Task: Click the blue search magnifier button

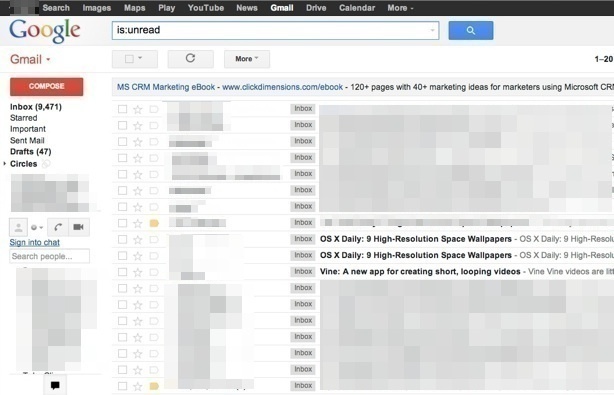Action: [471, 31]
